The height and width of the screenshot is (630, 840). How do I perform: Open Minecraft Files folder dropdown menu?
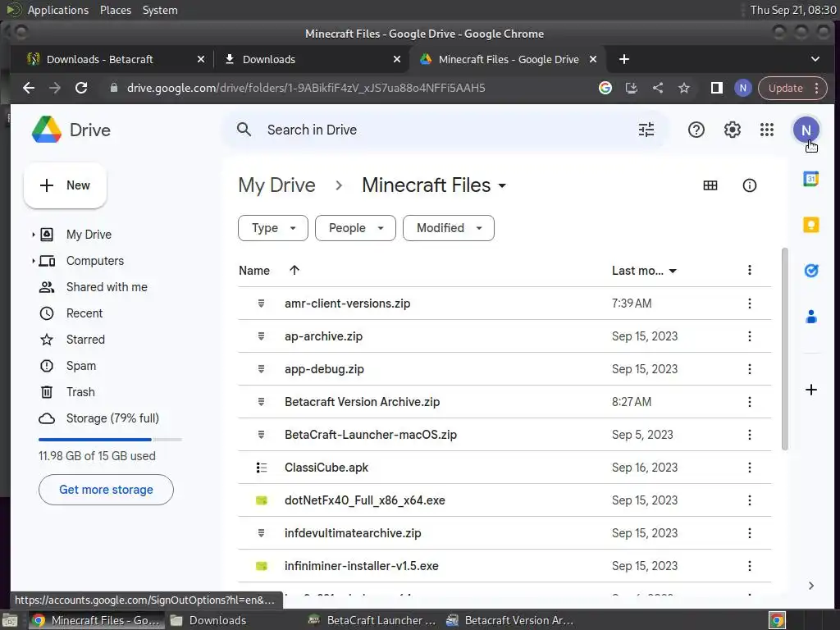[502, 186]
